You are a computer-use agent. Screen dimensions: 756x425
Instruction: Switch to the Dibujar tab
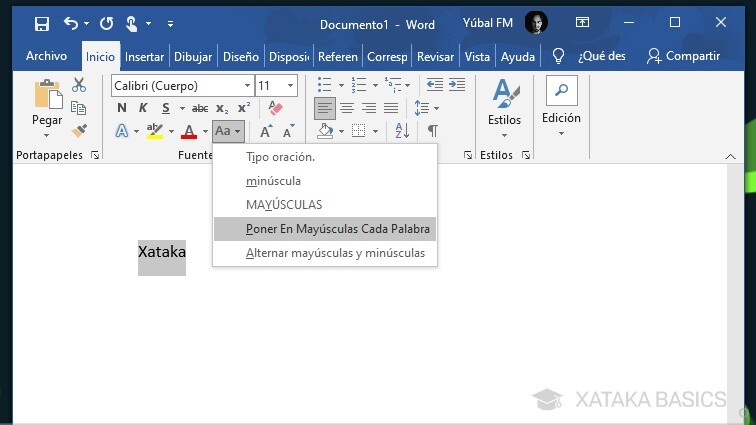[x=193, y=57]
